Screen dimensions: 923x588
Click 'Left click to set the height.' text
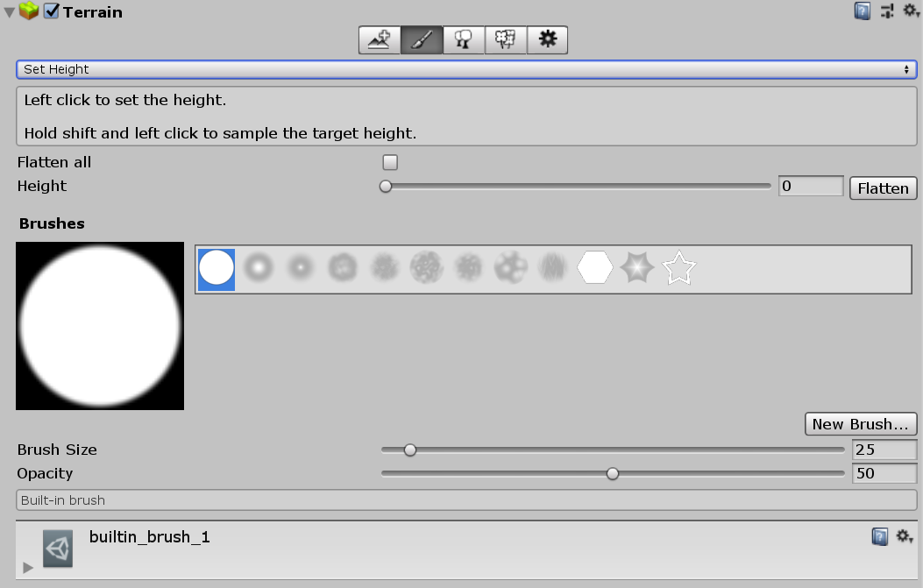(124, 100)
